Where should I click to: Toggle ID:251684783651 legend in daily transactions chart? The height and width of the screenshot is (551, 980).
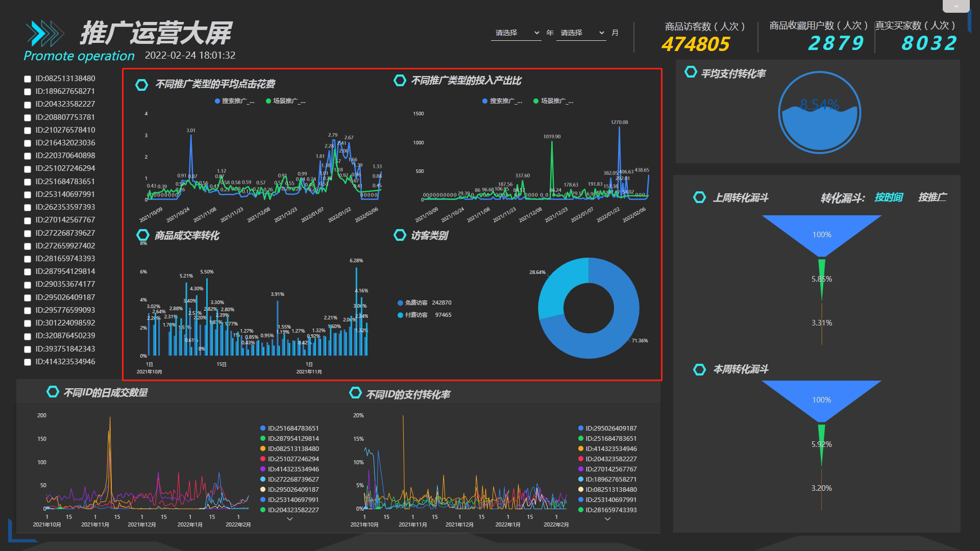pyautogui.click(x=289, y=429)
